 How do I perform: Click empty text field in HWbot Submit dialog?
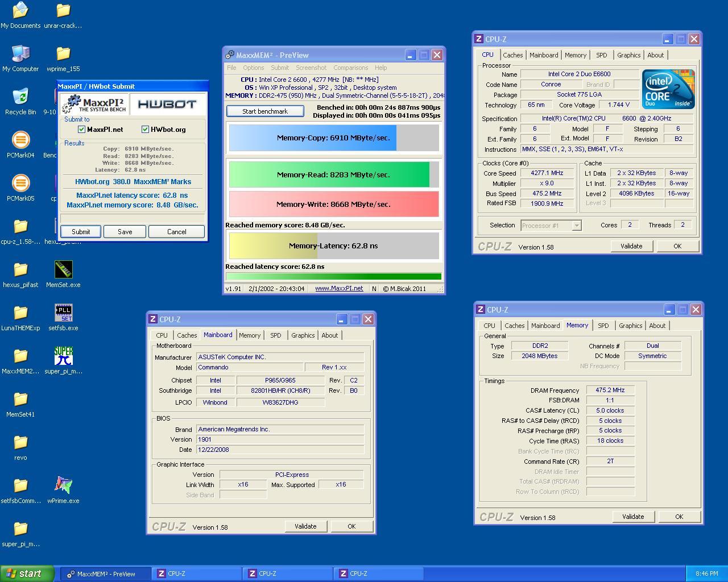pos(133,218)
